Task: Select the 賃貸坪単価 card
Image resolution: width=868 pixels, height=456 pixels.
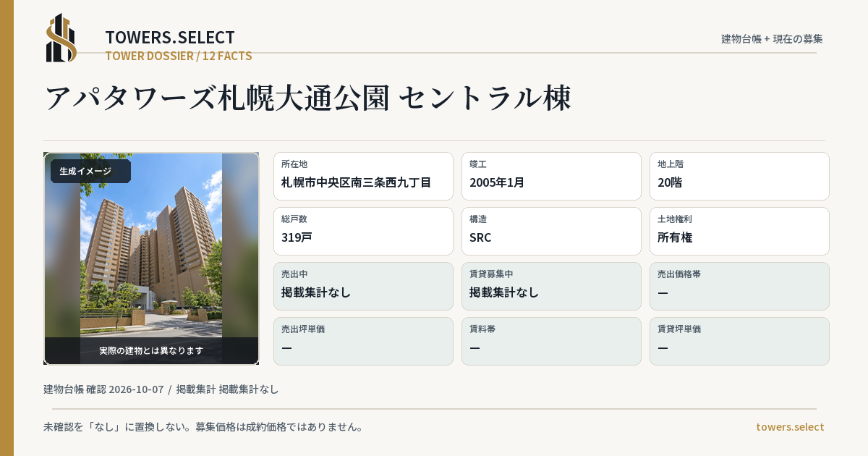Action: coord(739,341)
